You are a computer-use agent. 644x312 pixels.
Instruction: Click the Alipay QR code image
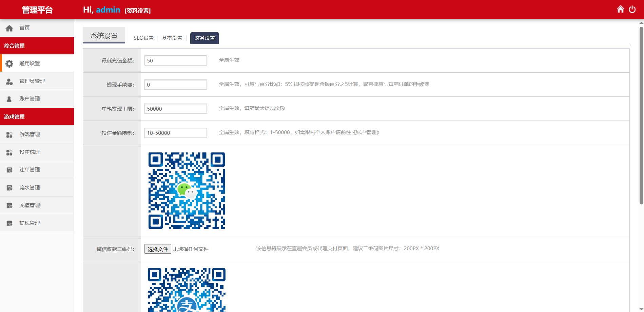pyautogui.click(x=187, y=290)
